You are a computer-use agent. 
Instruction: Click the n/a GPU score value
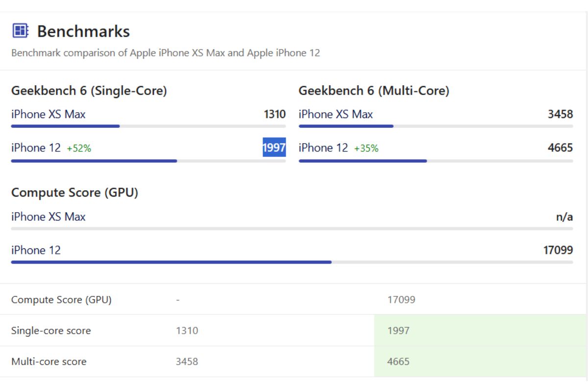pos(564,217)
